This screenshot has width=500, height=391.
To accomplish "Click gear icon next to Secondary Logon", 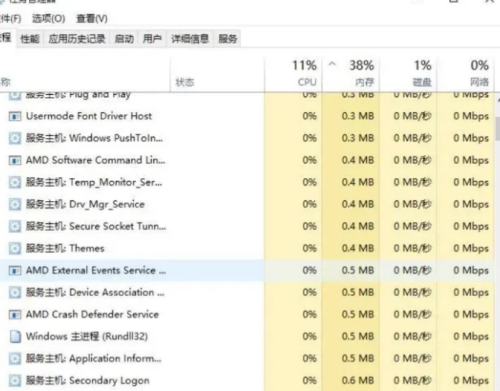I will click(x=15, y=380).
